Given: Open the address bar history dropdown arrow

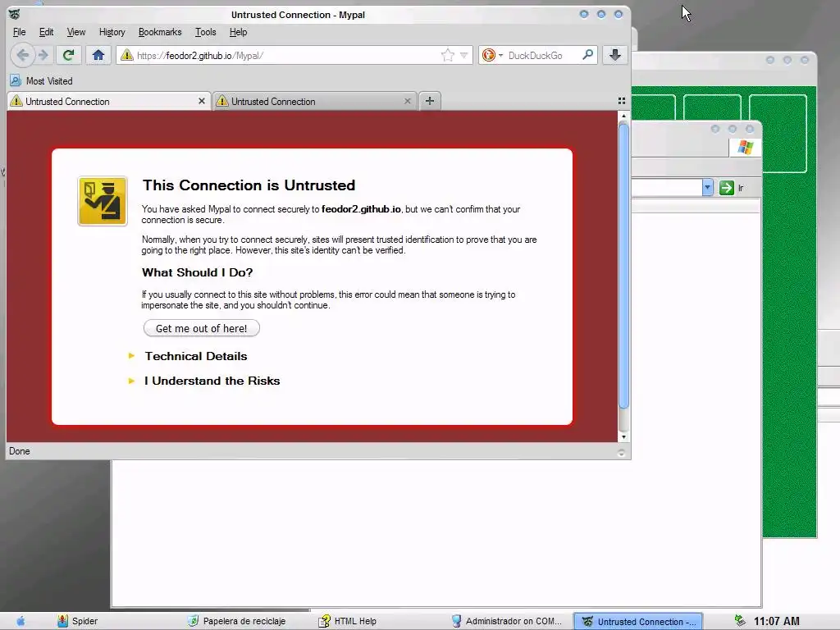Looking at the screenshot, I should pyautogui.click(x=464, y=55).
